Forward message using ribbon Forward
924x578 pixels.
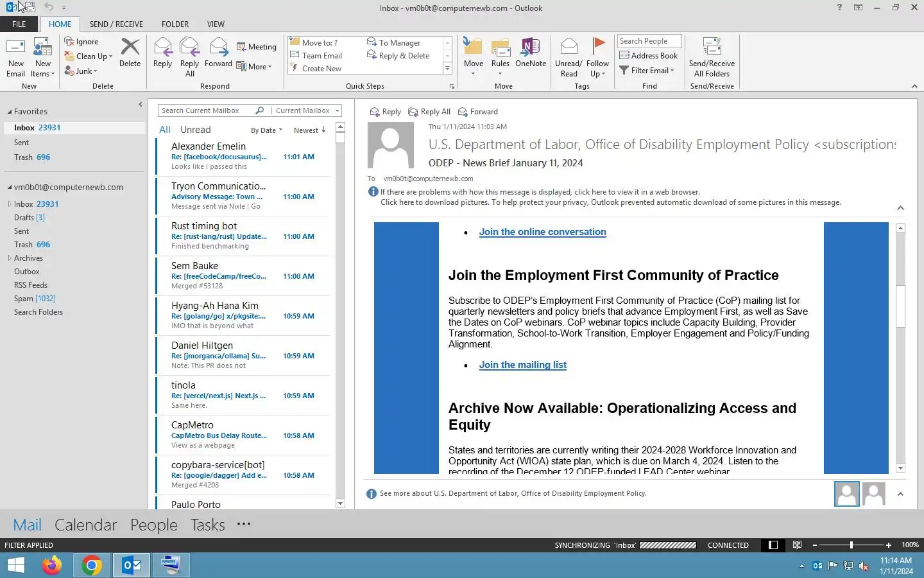218,52
